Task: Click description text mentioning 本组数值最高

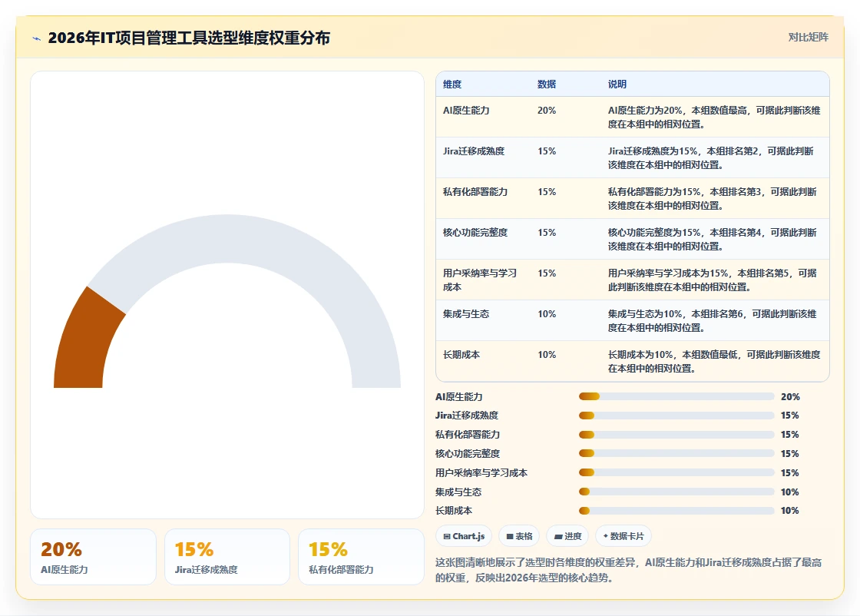Action: point(714,117)
